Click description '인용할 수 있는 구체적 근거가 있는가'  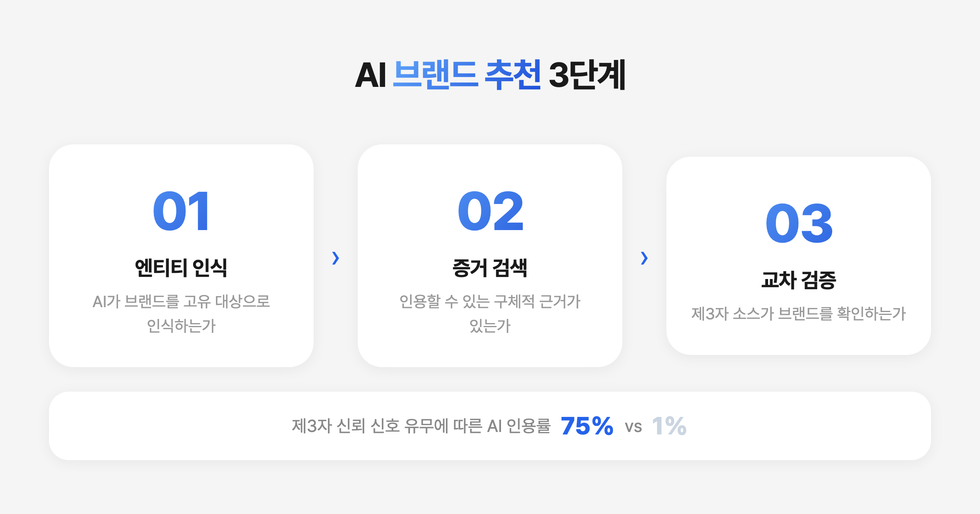[x=490, y=314]
